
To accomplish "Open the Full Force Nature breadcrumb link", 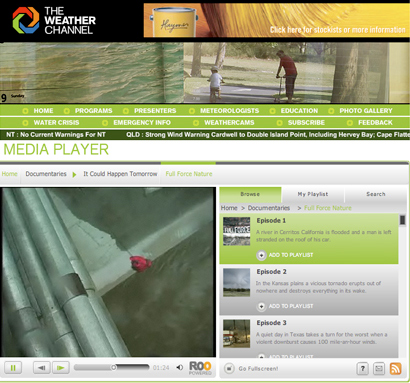I will pyautogui.click(x=189, y=174).
